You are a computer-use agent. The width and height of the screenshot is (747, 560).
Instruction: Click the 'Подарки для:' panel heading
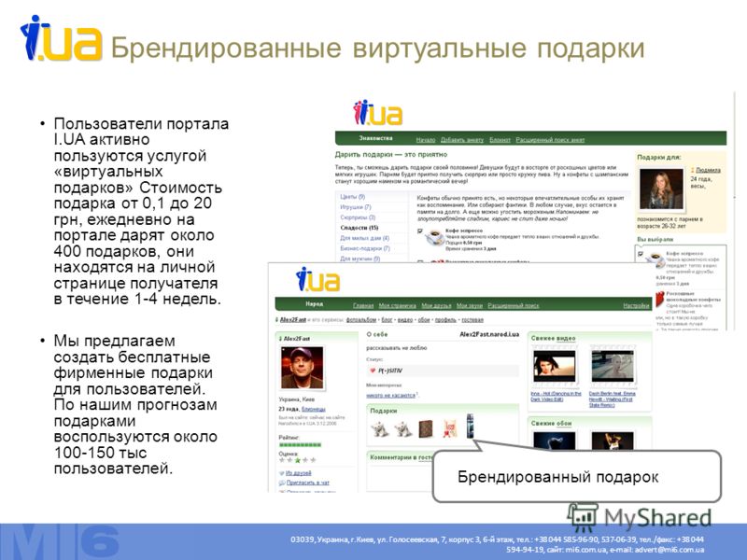(659, 157)
